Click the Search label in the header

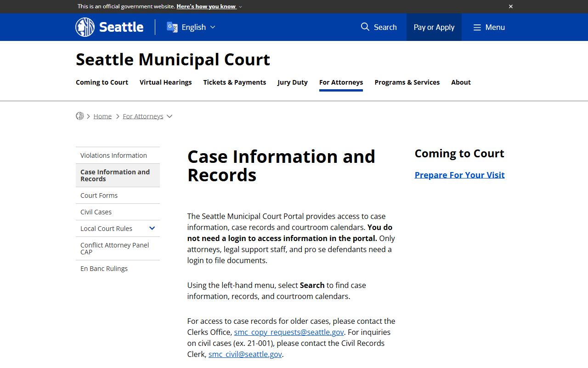[385, 27]
